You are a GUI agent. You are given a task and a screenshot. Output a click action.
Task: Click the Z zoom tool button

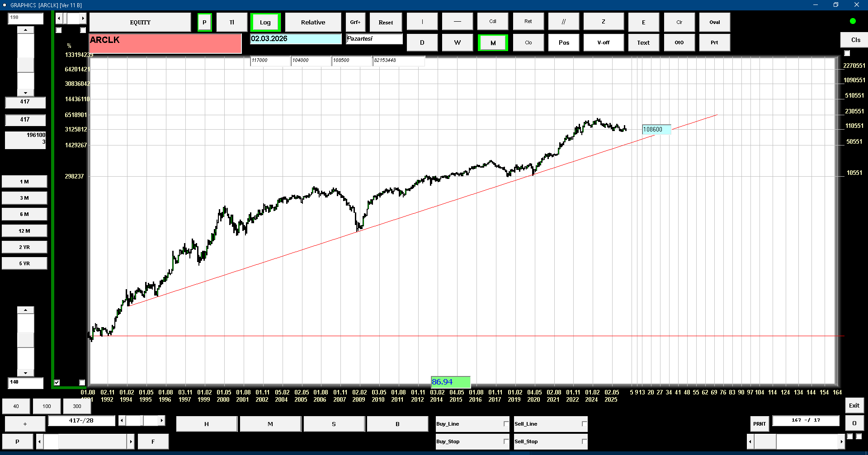[x=603, y=22]
